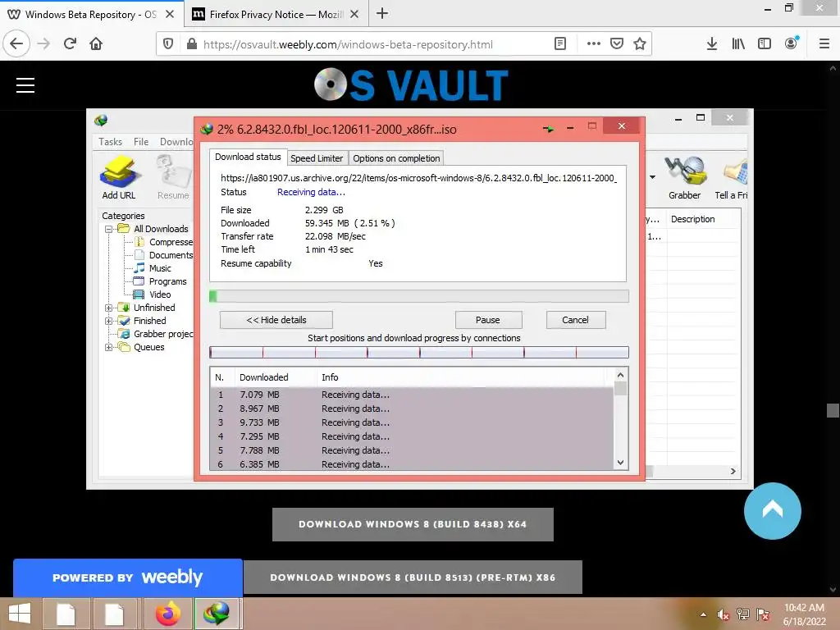Open OS Vault site hamburger menu
The height and width of the screenshot is (630, 840).
tap(25, 85)
